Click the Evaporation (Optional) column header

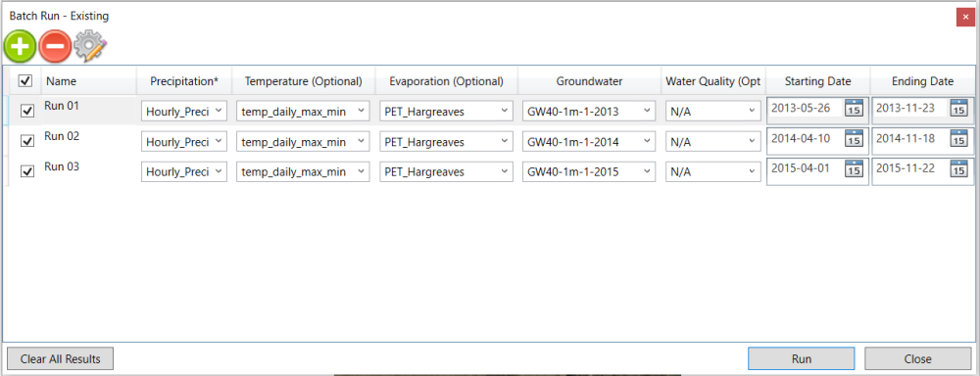[446, 81]
